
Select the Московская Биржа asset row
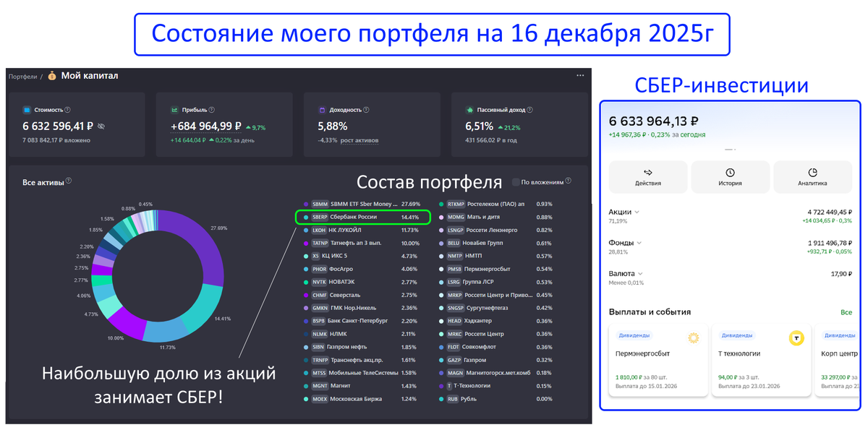362,399
